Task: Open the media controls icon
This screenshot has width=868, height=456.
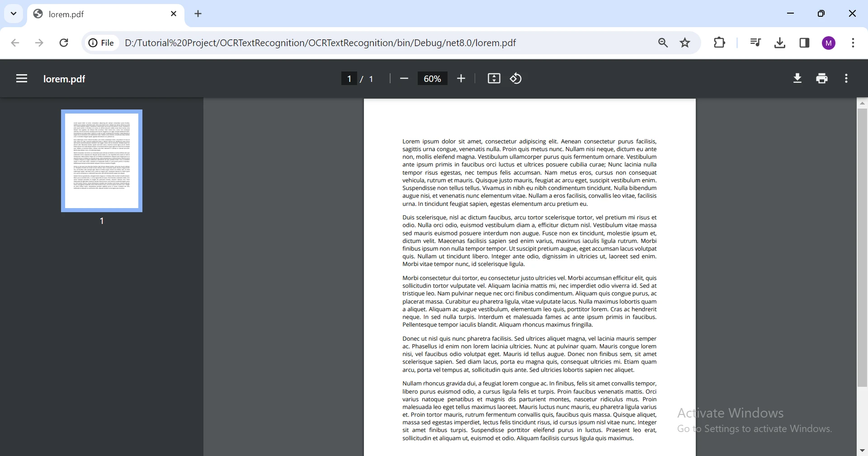Action: (x=755, y=43)
